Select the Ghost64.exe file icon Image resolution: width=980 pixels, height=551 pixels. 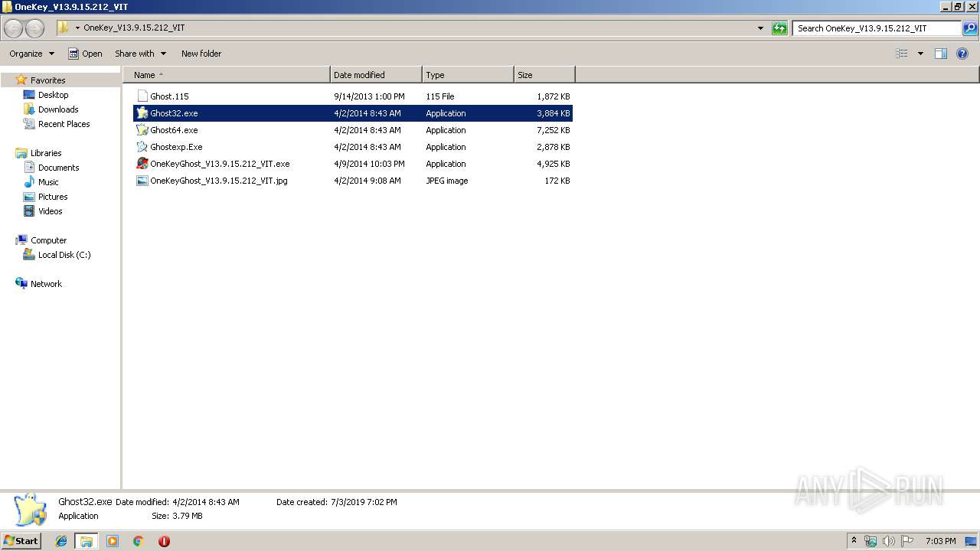pyautogui.click(x=142, y=130)
